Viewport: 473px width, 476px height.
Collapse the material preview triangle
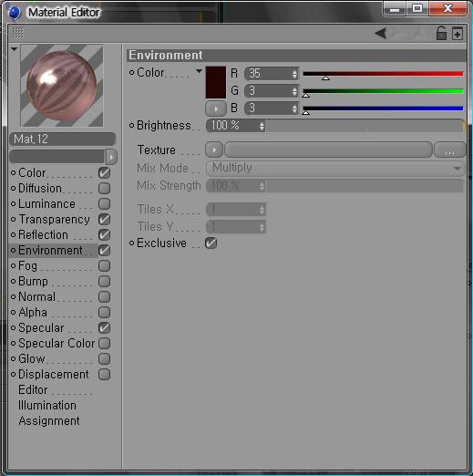pyautogui.click(x=14, y=49)
